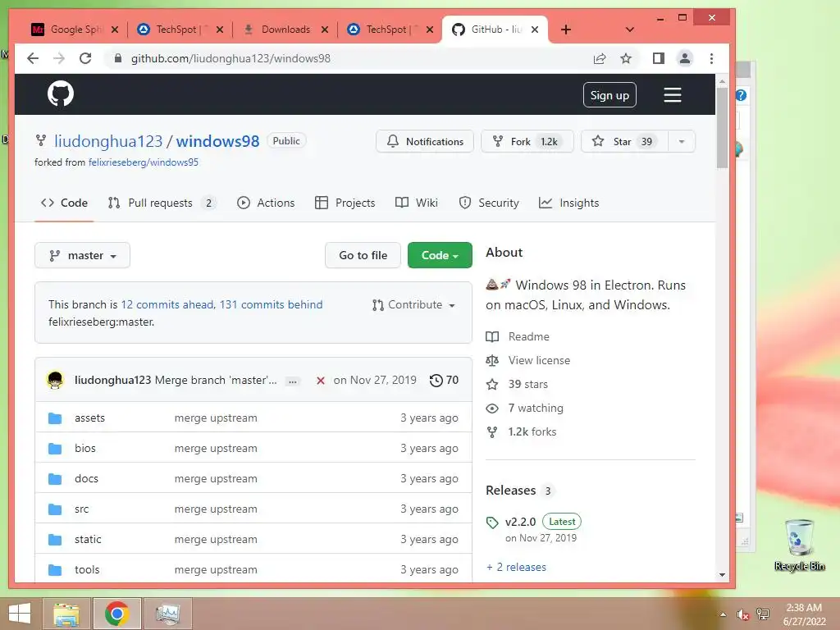The image size is (840, 630).
Task: Open the Projects tab
Action: pos(345,203)
